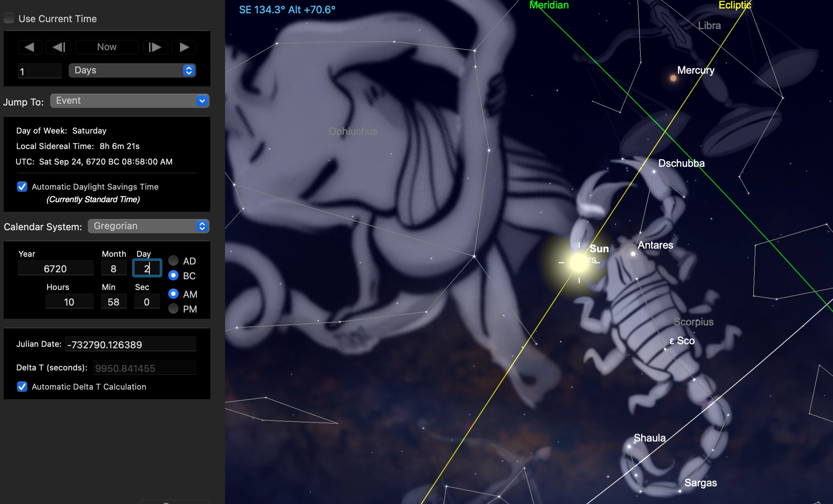Click the Year field showing 6720
This screenshot has width=833, height=504.
click(x=55, y=269)
